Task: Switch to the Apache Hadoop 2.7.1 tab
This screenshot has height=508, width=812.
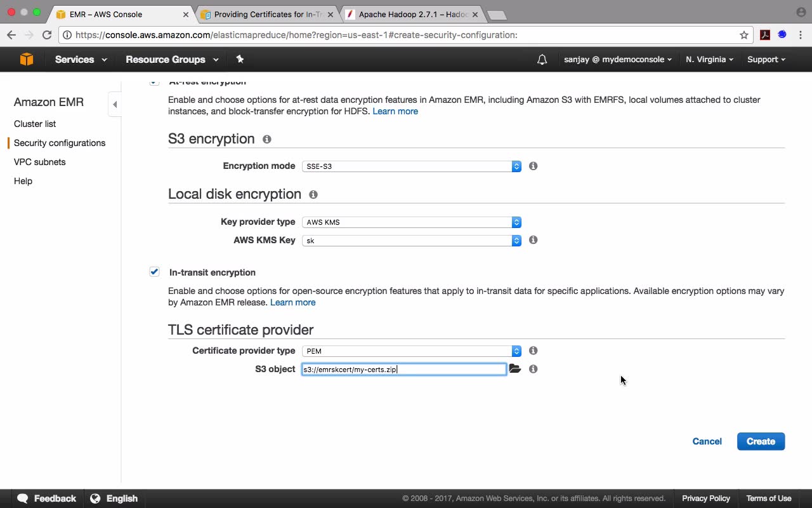Action: point(412,14)
